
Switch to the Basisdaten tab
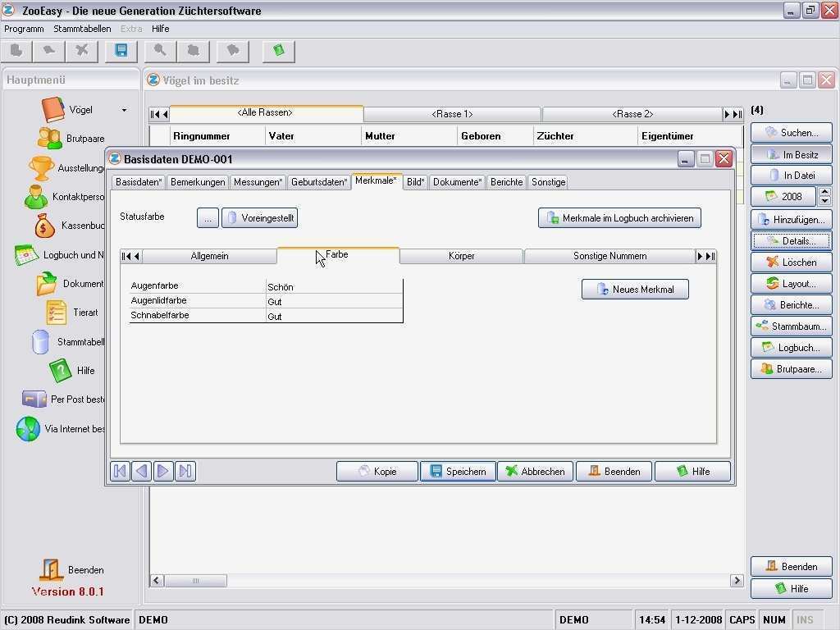click(138, 182)
